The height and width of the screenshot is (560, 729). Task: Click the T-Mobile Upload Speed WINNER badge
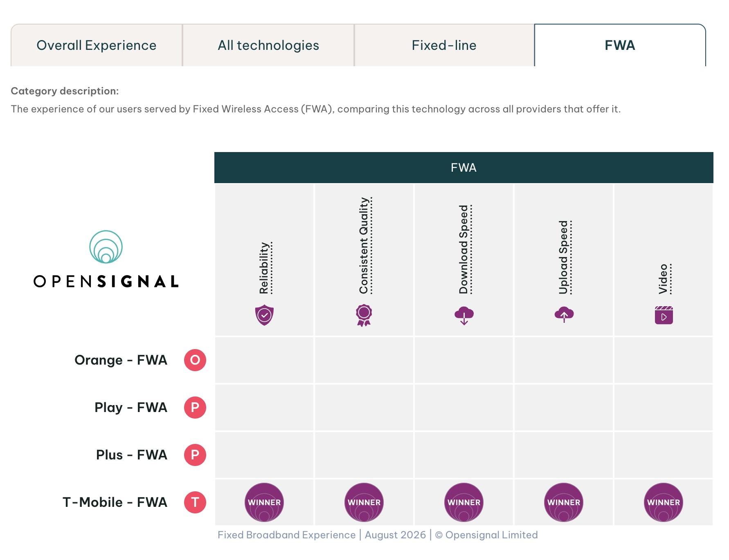click(564, 502)
